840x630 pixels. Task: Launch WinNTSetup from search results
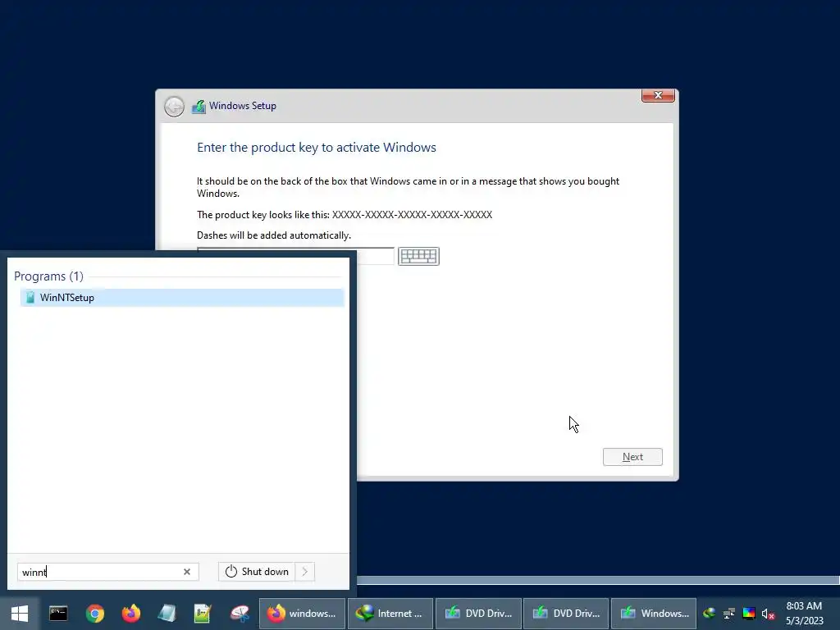click(x=182, y=297)
